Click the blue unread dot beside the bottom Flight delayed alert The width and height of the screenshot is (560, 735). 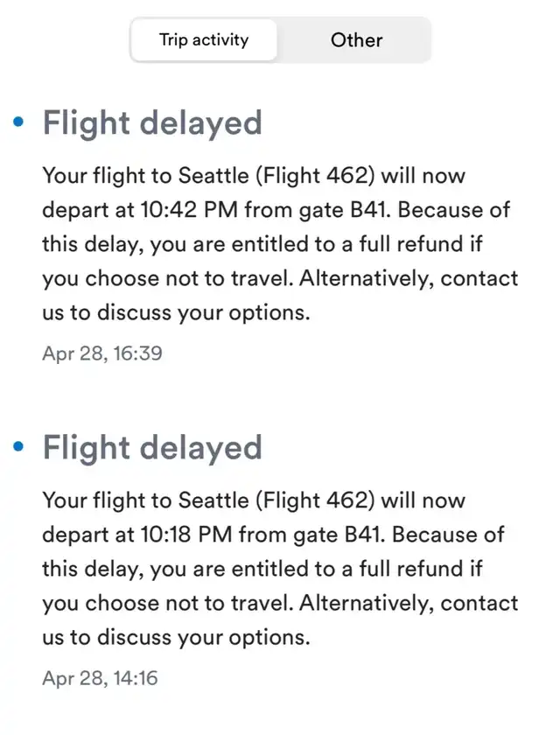pos(19,448)
